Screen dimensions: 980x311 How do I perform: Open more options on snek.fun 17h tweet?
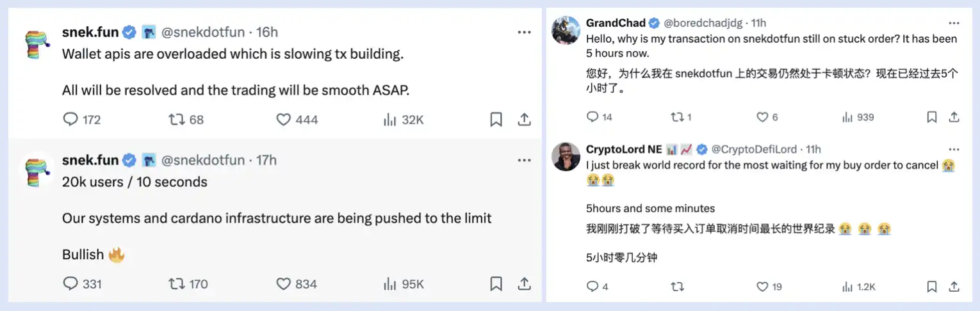click(524, 160)
